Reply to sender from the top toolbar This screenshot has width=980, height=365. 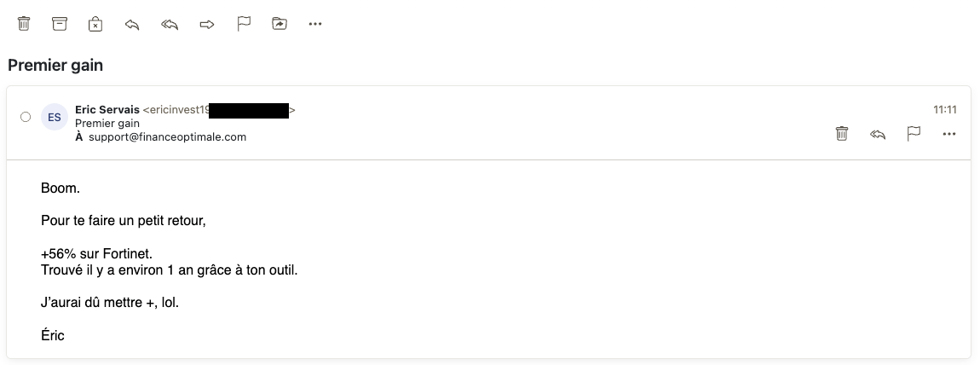point(132,25)
